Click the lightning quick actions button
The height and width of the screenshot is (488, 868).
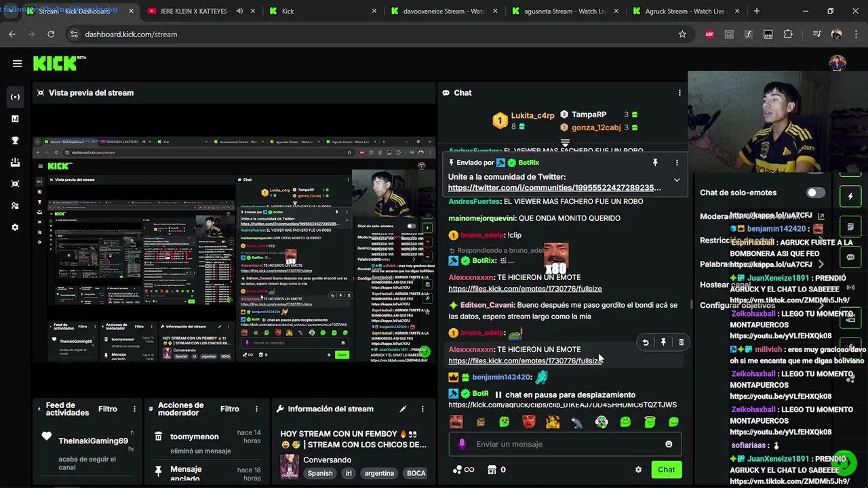(x=850, y=197)
